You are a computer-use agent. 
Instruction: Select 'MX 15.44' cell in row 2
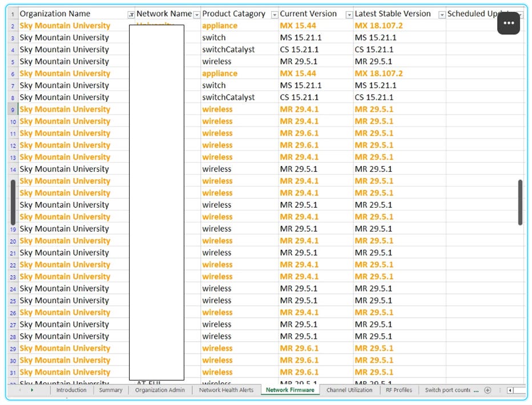316,26
